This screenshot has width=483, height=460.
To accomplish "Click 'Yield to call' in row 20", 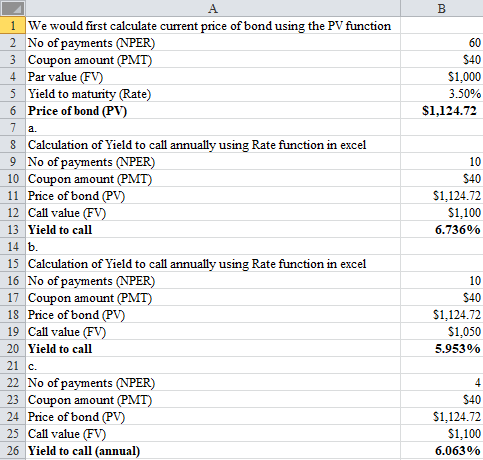I will tap(213, 348).
